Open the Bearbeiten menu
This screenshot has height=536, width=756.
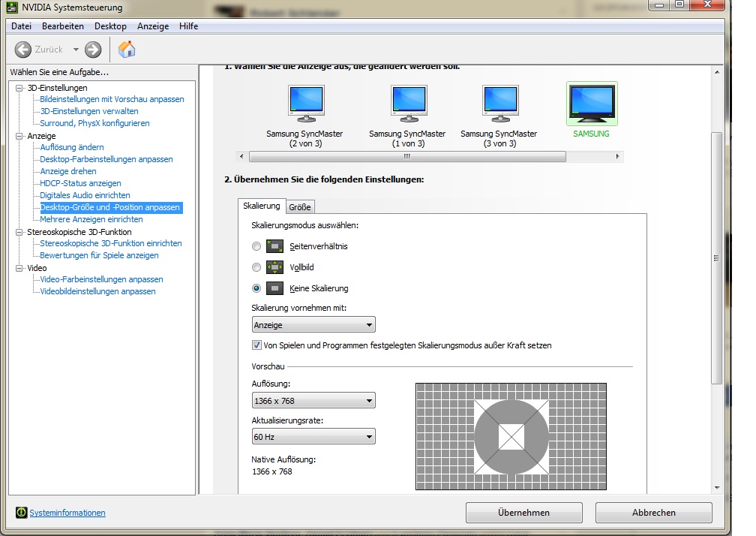click(63, 26)
